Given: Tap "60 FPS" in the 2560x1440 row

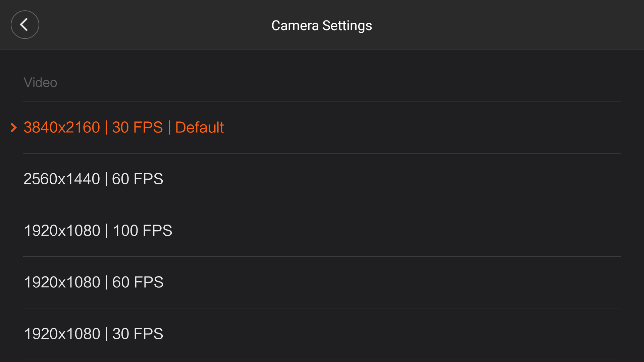Looking at the screenshot, I should click(138, 179).
